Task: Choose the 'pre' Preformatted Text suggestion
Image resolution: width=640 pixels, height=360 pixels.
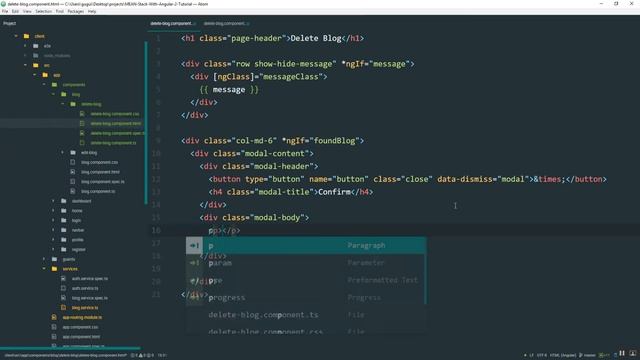Action: 306,280
